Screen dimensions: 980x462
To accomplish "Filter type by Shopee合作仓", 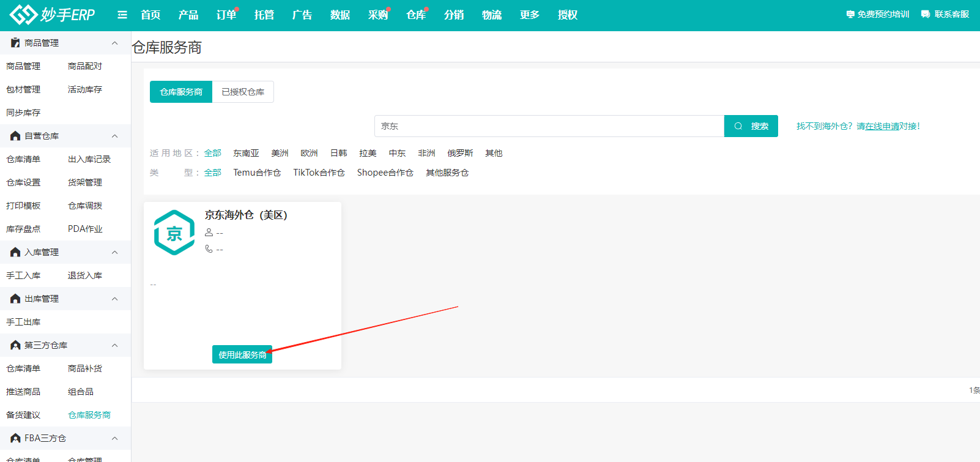I will coord(385,173).
